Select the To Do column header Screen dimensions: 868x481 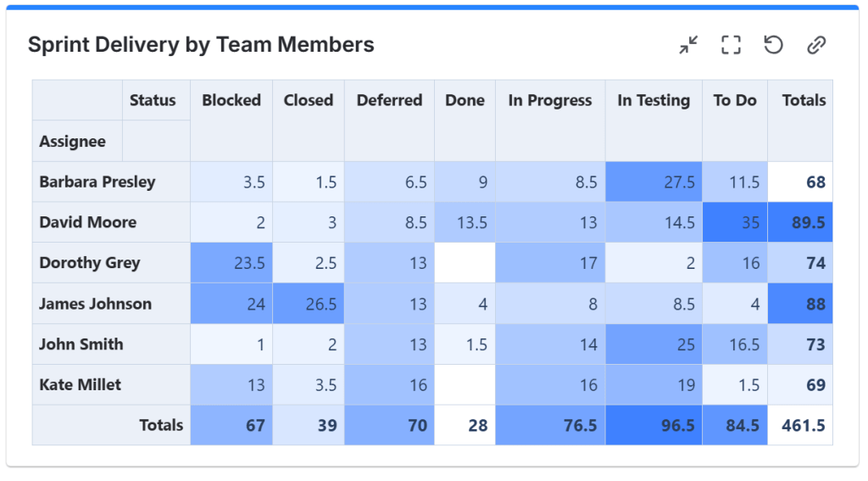[x=735, y=100]
